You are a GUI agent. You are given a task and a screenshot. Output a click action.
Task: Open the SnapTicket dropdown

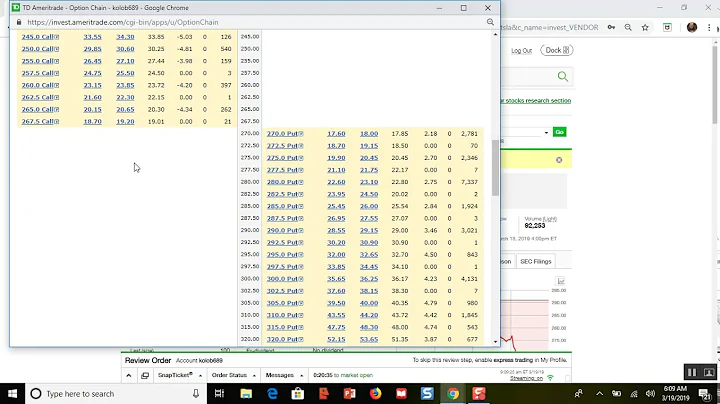(180, 375)
